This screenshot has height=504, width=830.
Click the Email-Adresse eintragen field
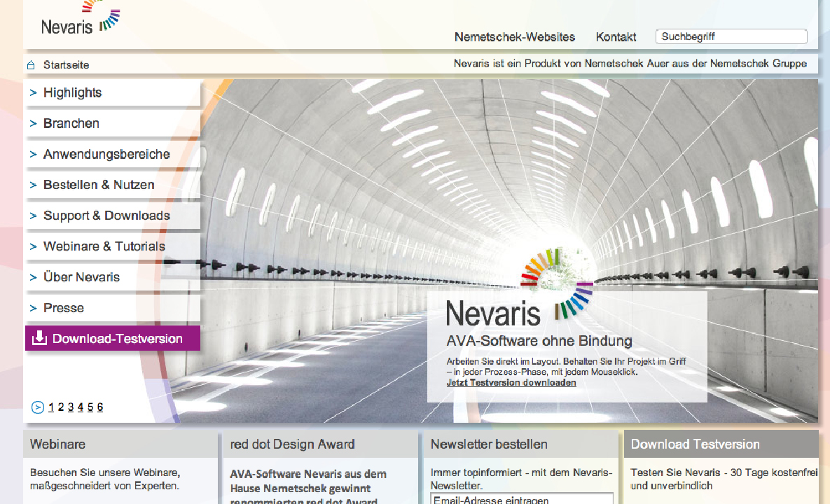[522, 498]
